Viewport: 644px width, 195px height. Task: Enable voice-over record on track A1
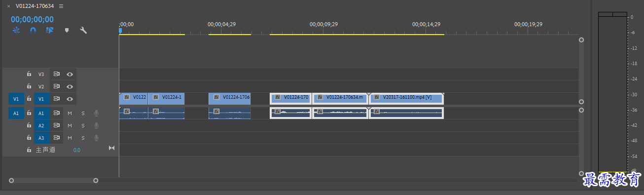[96, 113]
